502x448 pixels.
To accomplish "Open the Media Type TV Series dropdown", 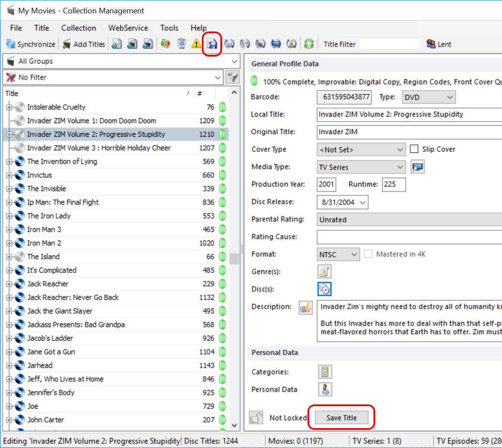I will (x=400, y=167).
